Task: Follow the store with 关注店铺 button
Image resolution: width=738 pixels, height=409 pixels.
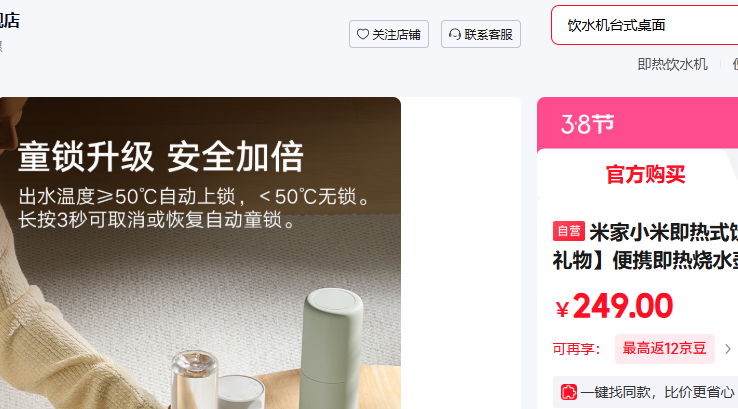Action: (389, 34)
